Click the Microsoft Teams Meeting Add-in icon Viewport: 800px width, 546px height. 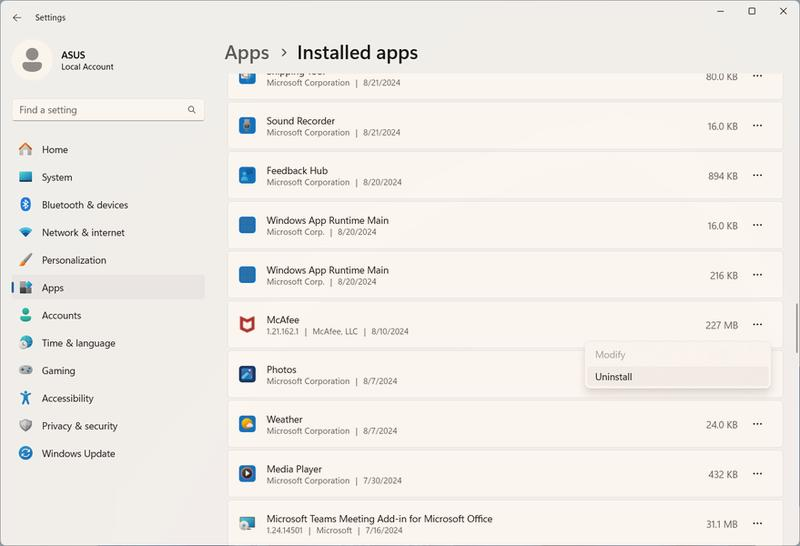click(x=247, y=524)
